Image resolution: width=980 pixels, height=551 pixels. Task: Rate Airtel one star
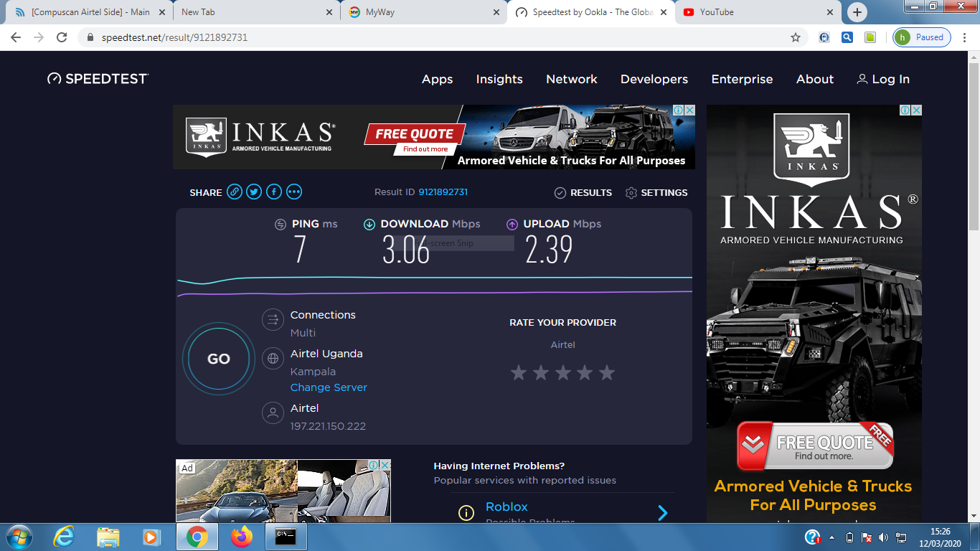point(518,372)
